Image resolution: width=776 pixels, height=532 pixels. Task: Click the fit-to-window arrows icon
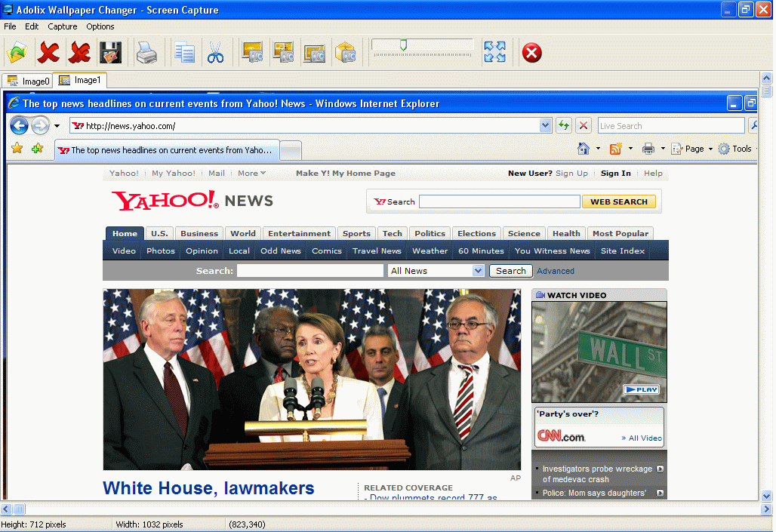[495, 52]
